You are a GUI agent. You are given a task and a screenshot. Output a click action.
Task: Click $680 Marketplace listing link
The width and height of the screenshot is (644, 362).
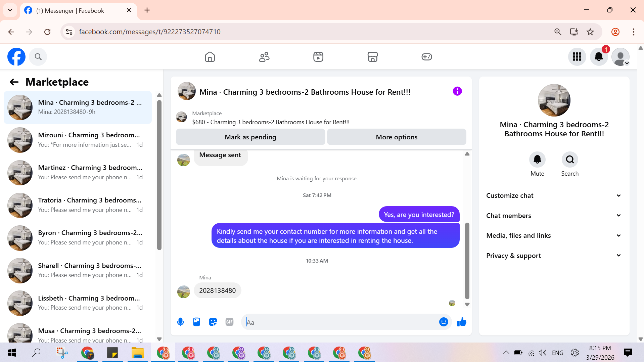pos(271,122)
